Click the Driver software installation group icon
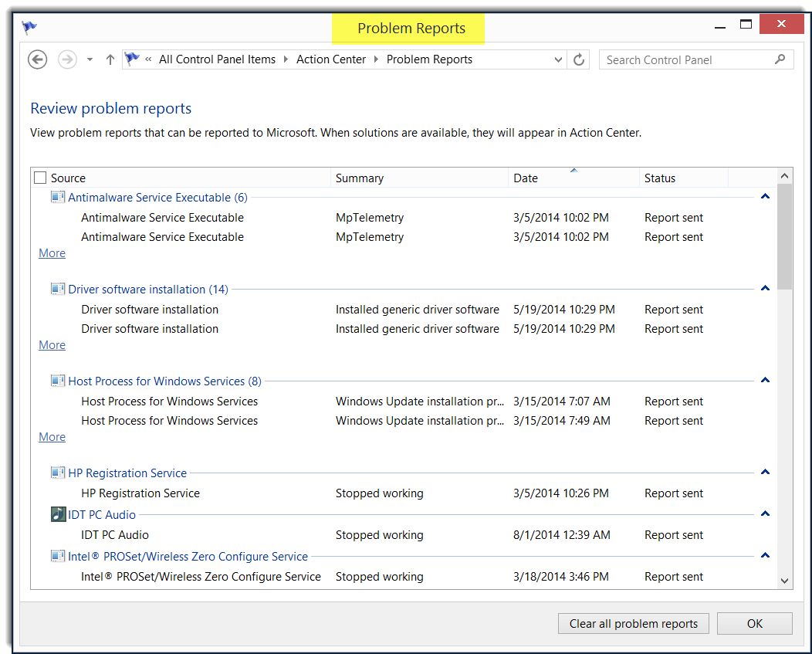Viewport: 812px width, 654px height. point(57,289)
